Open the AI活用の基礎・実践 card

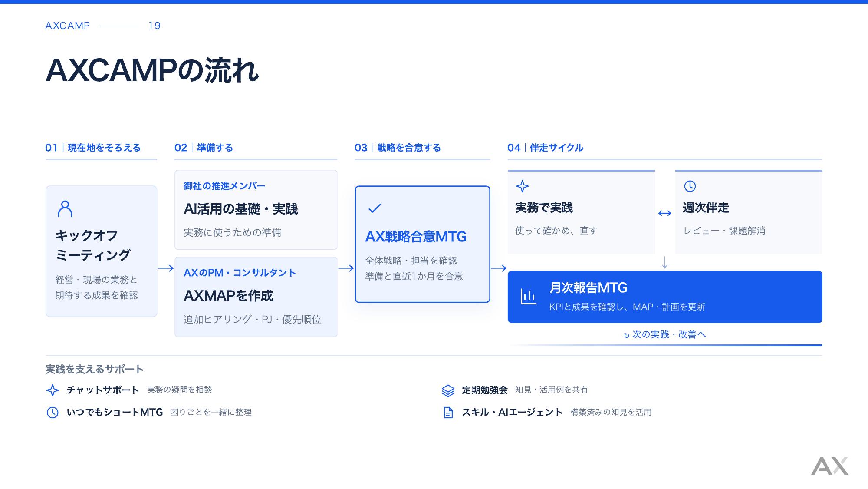(256, 210)
